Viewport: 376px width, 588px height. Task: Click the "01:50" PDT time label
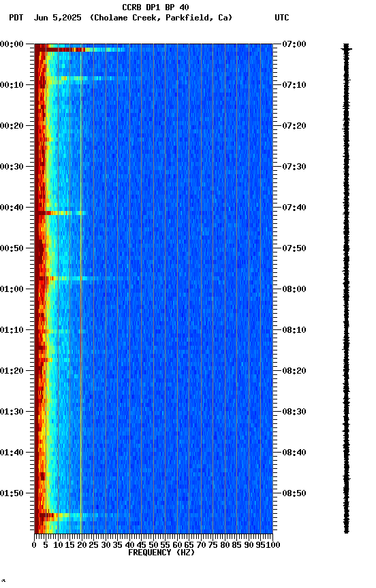(x=12, y=493)
